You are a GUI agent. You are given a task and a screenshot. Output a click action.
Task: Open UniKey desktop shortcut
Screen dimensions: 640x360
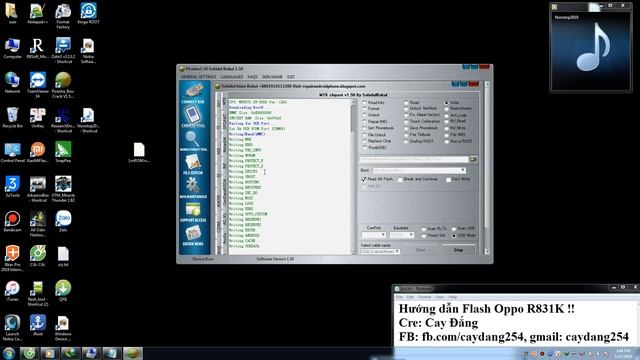pyautogui.click(x=38, y=118)
